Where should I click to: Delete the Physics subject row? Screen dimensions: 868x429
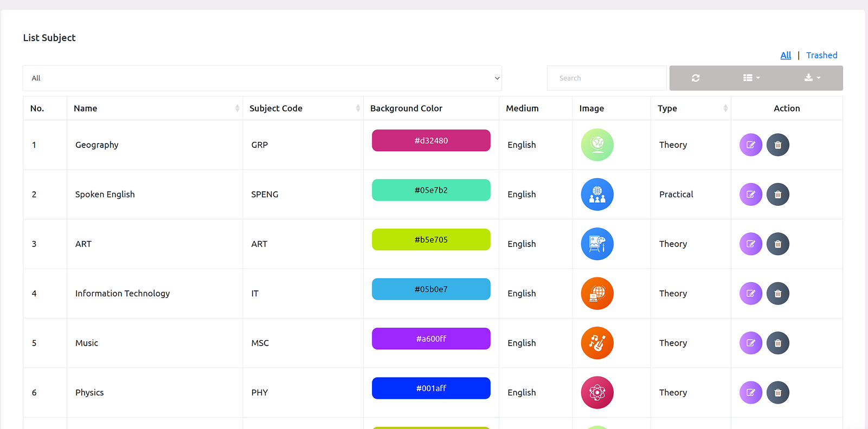(778, 393)
